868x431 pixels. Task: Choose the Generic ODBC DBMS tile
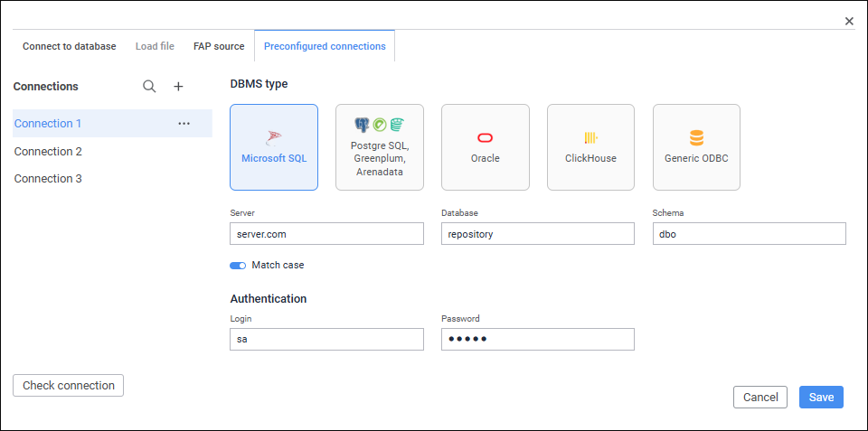tap(696, 147)
